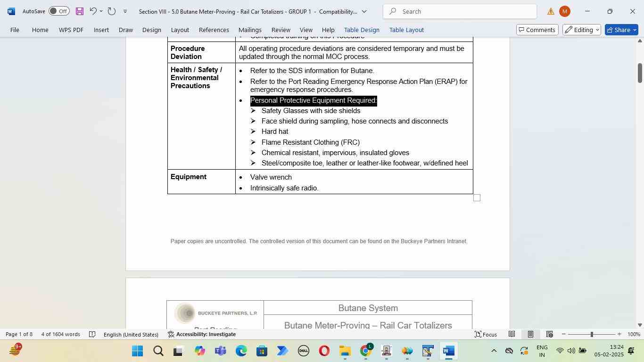Switch to Web Layout view

pyautogui.click(x=549, y=334)
